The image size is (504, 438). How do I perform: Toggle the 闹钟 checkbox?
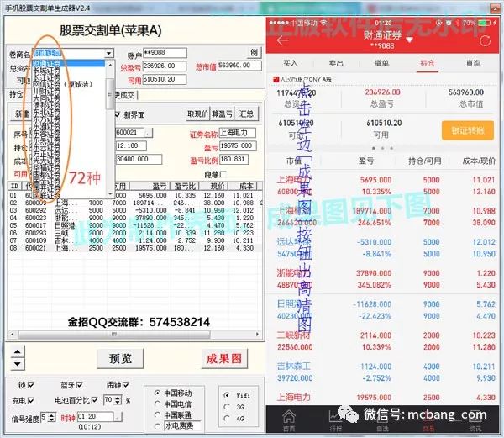126,385
